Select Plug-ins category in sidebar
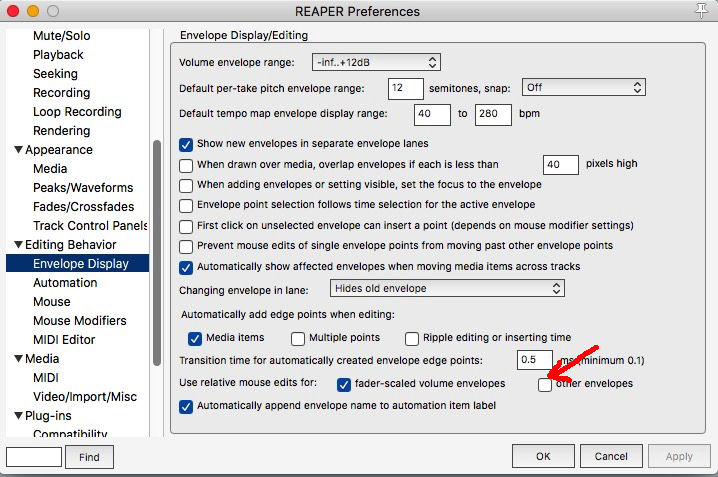 pyautogui.click(x=48, y=416)
